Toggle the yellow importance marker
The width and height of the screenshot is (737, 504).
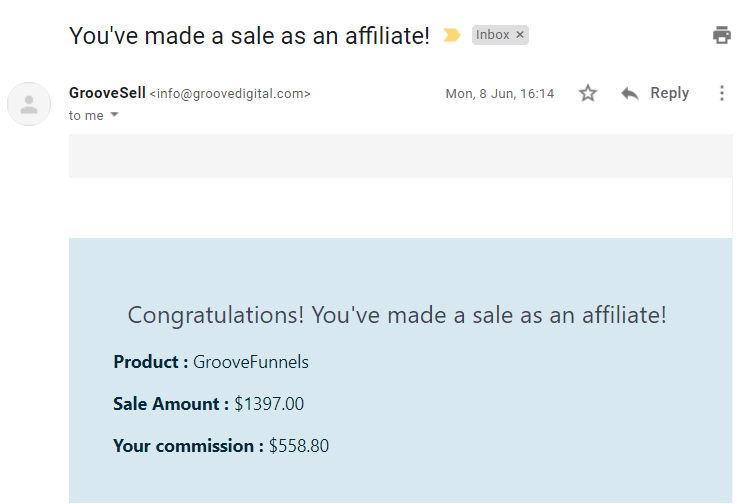[452, 35]
